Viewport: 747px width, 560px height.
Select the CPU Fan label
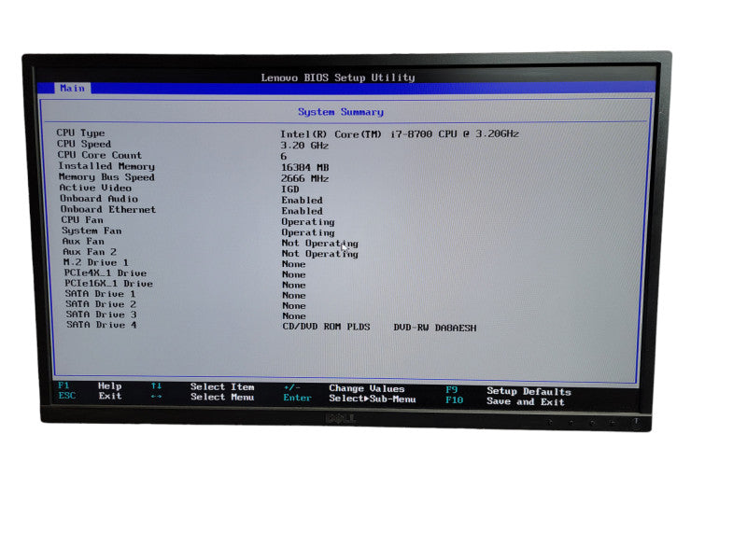point(82,219)
